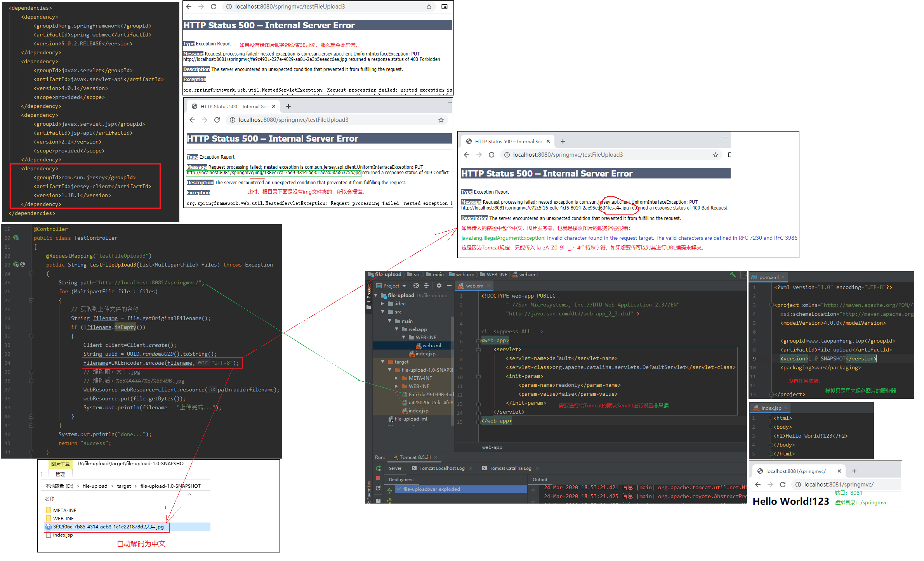Image resolution: width=924 pixels, height=561 pixels.
Task: Click the green hammer build icon
Action: tap(733, 274)
